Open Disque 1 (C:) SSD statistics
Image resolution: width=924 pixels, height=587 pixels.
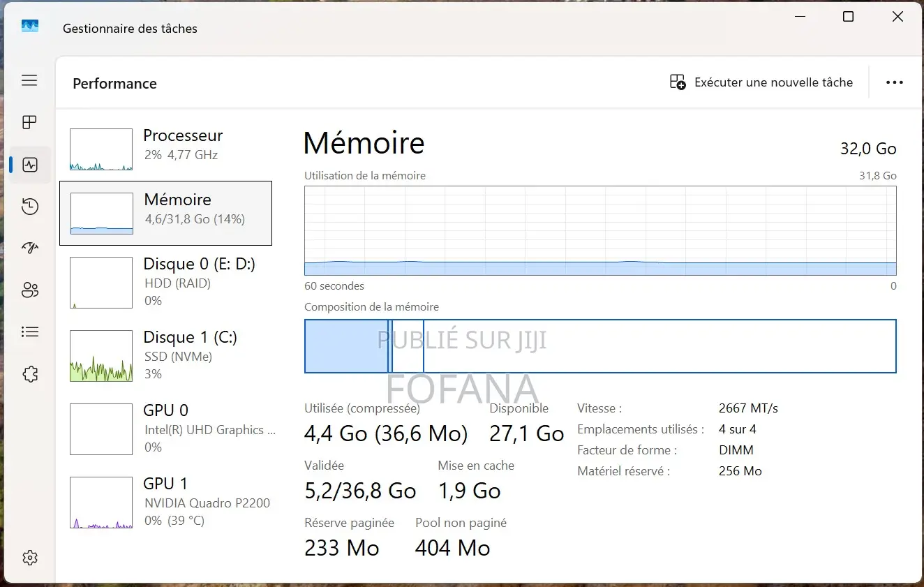point(165,355)
